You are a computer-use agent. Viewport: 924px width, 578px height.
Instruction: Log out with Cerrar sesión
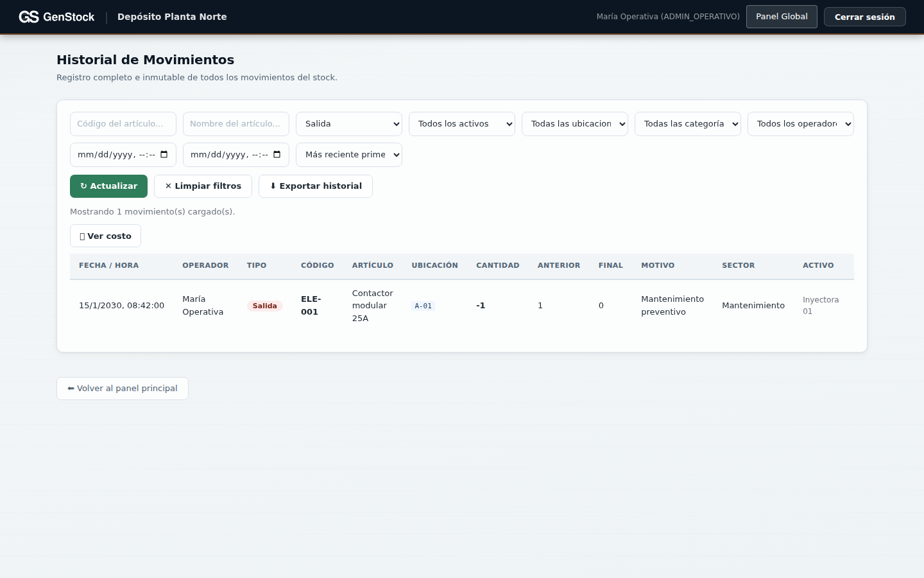coord(864,17)
